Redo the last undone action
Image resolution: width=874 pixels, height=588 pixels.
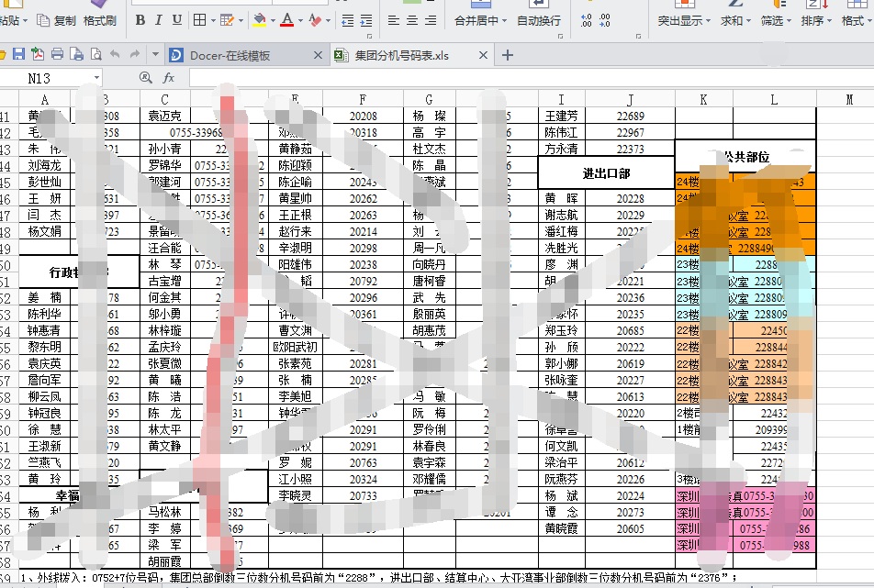pos(134,54)
